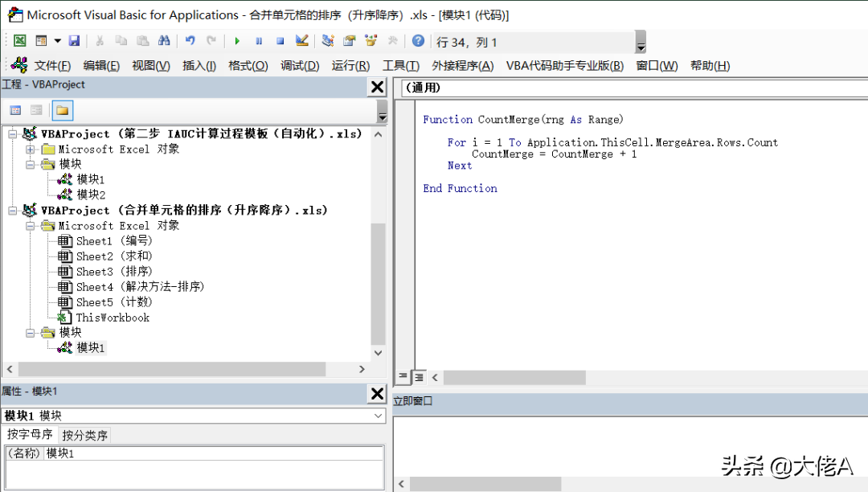Toggle Folders view in project panel

tap(62, 110)
